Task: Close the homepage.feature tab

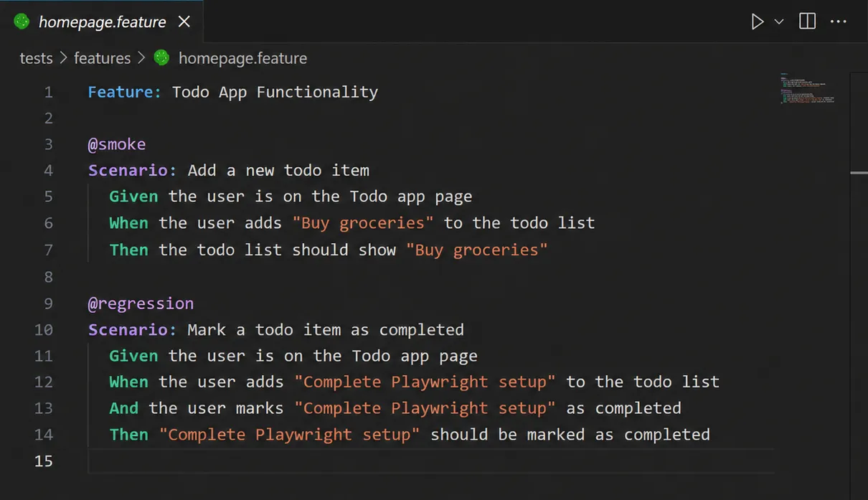Action: click(x=184, y=22)
